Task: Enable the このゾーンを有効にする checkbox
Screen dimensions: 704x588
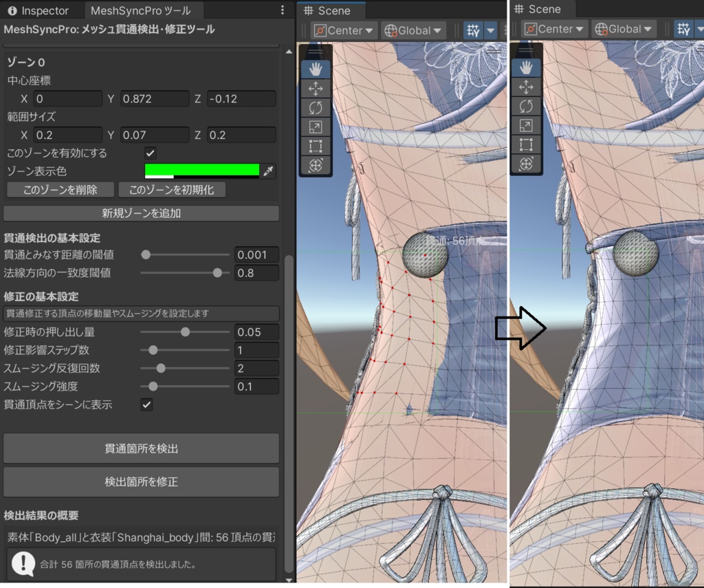Action: click(x=150, y=153)
